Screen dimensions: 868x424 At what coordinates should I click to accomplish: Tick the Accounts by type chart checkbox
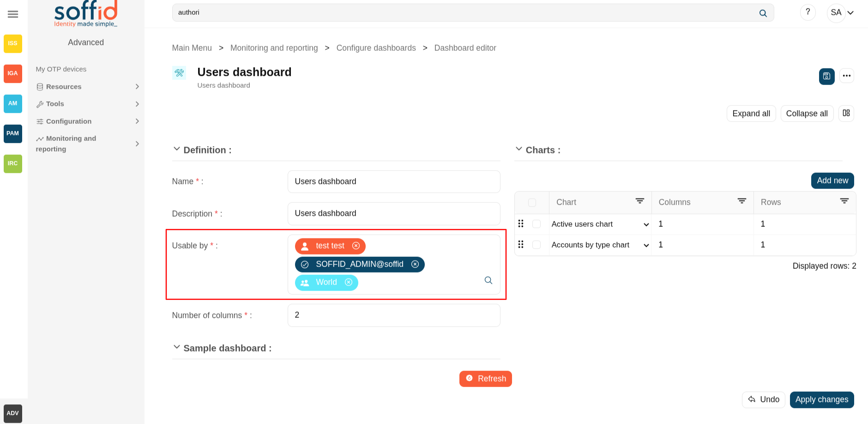536,245
